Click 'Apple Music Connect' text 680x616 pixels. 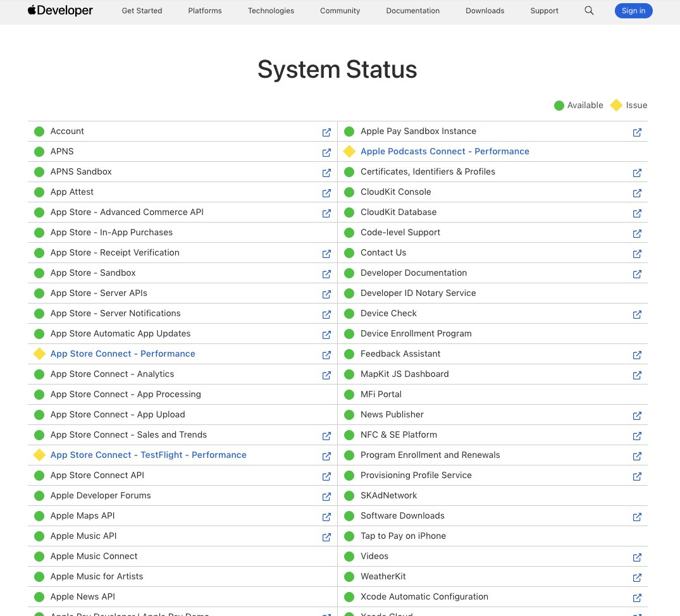tap(94, 556)
